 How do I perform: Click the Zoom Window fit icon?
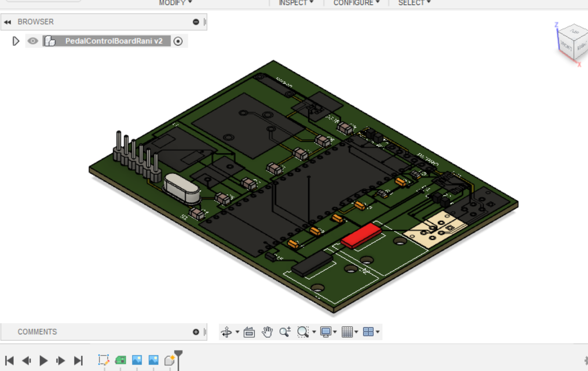[x=303, y=332]
